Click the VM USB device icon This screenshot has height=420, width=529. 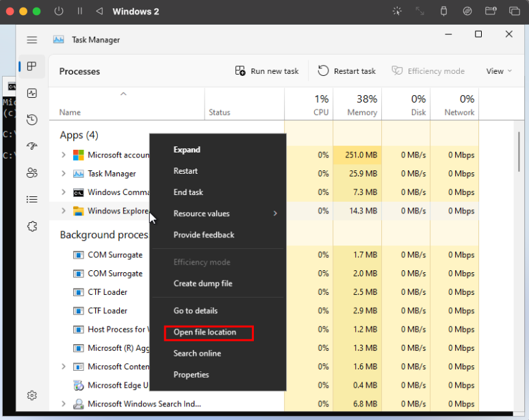[443, 11]
